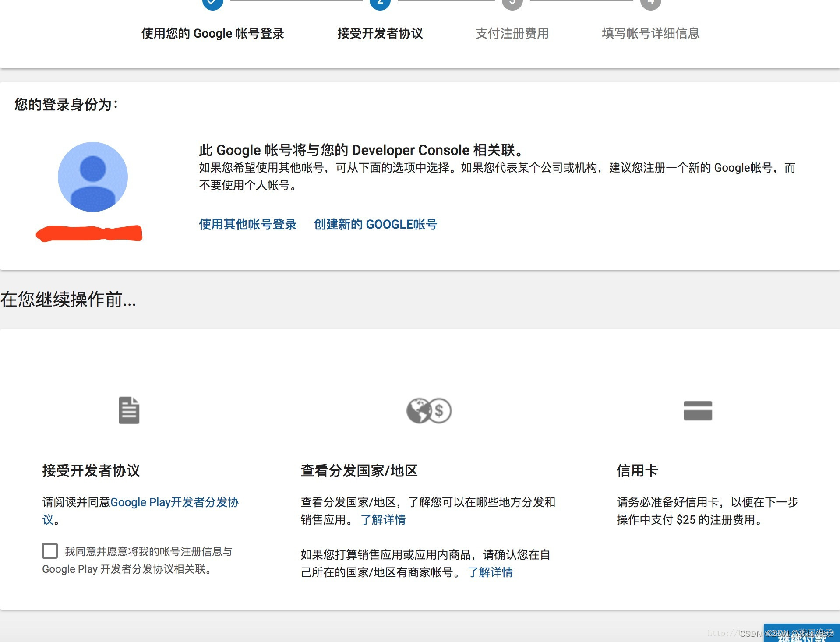Click the completed step 1 checkmark circle

point(212,3)
